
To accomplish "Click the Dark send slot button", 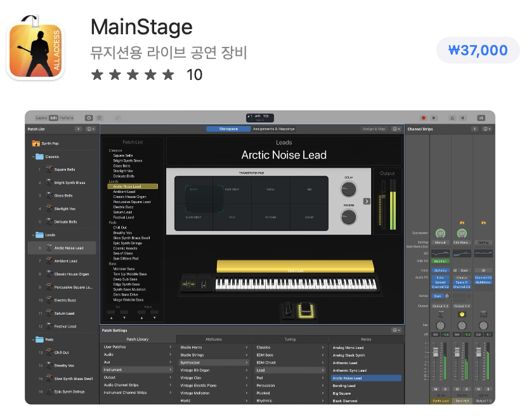I will tap(438, 296).
